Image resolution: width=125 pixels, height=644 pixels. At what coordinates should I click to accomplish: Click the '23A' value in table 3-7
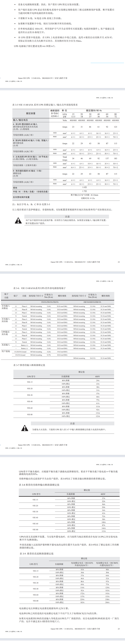tap(98, 384)
